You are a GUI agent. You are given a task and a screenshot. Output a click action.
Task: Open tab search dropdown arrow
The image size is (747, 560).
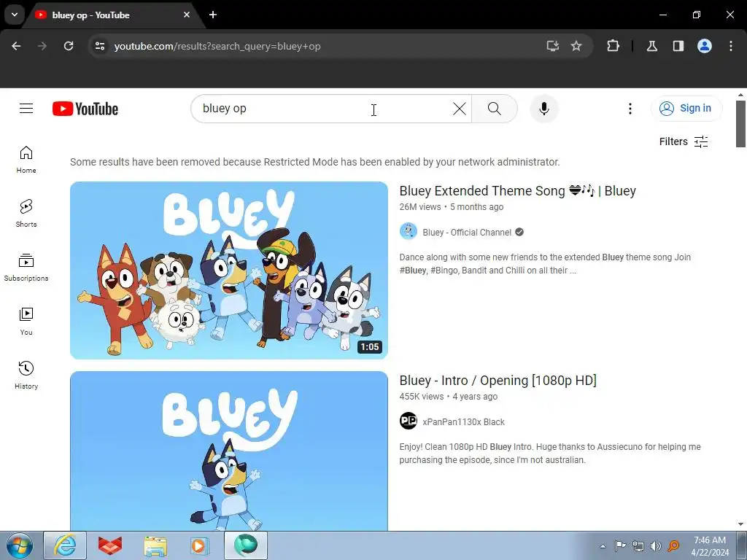[15, 15]
